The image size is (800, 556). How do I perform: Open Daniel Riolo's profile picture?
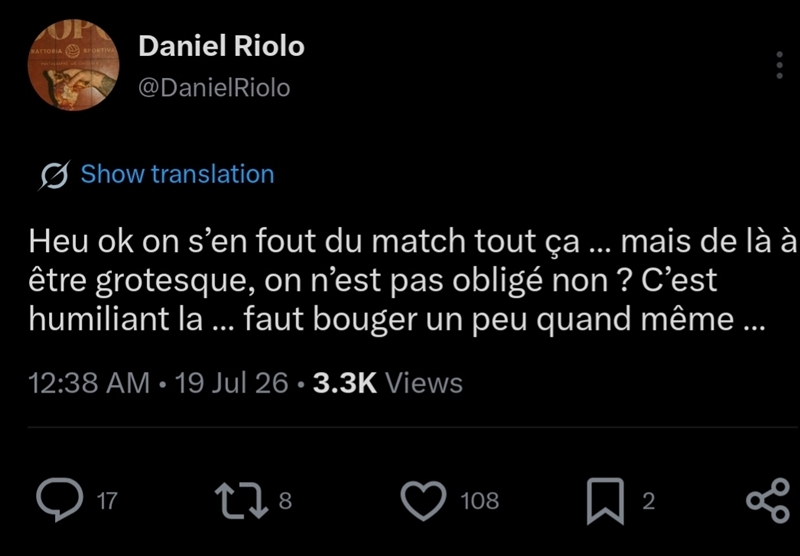(73, 65)
